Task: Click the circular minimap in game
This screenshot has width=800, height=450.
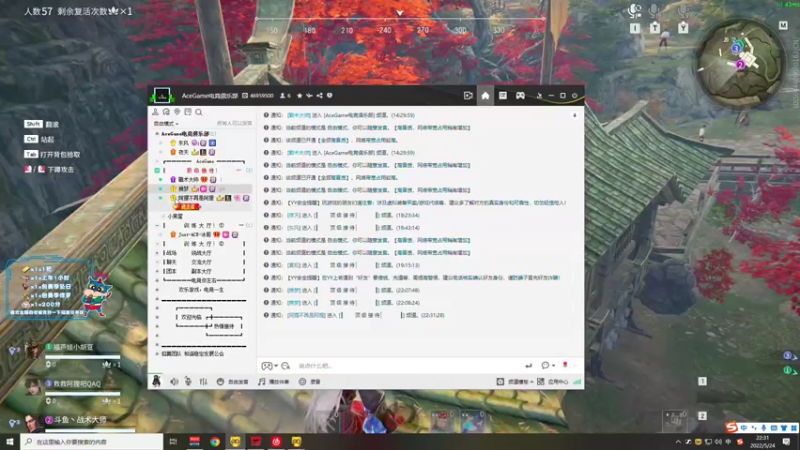Action: click(x=740, y=63)
